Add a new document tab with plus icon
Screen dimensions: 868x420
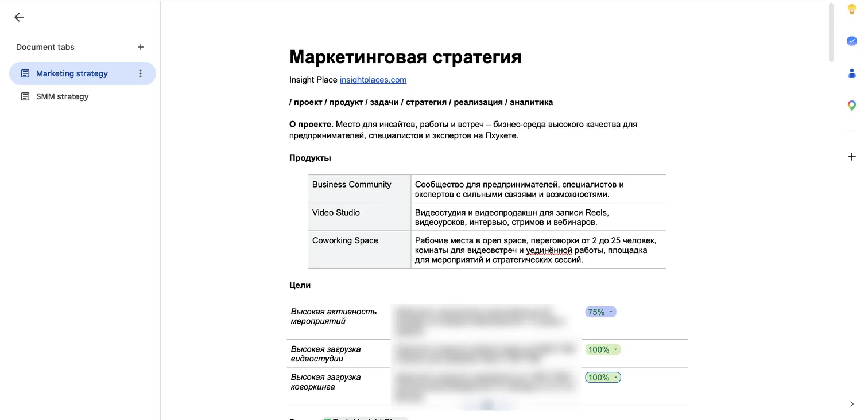pyautogui.click(x=141, y=47)
